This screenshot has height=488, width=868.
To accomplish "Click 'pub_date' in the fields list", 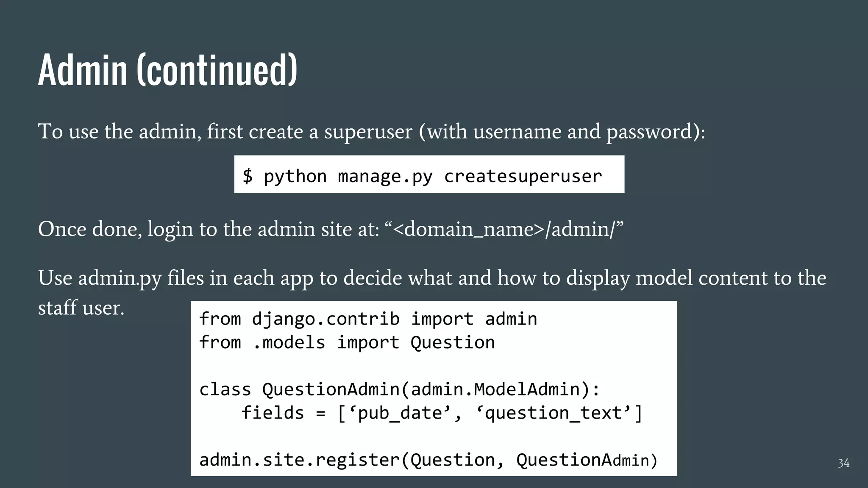I will (400, 413).
